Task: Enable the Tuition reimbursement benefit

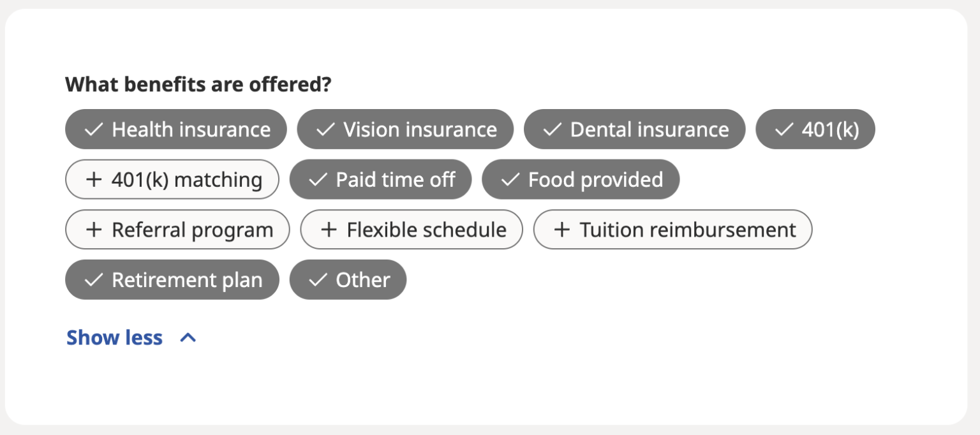Action: point(672,229)
